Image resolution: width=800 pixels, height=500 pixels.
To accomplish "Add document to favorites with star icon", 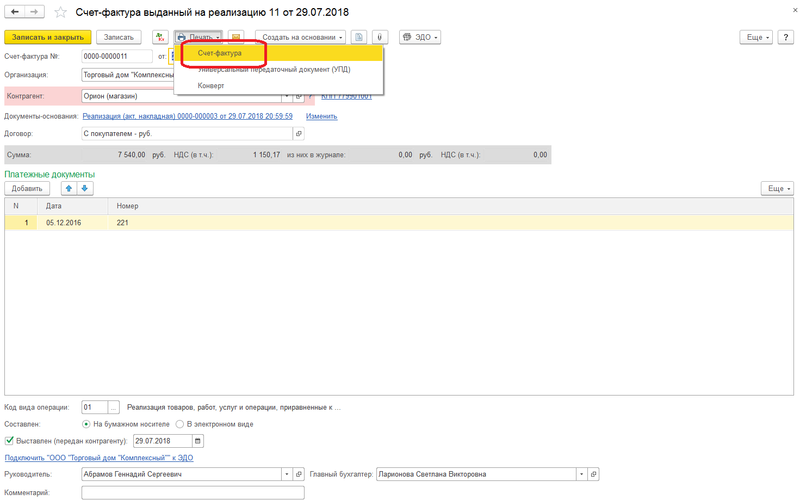I will tap(61, 12).
